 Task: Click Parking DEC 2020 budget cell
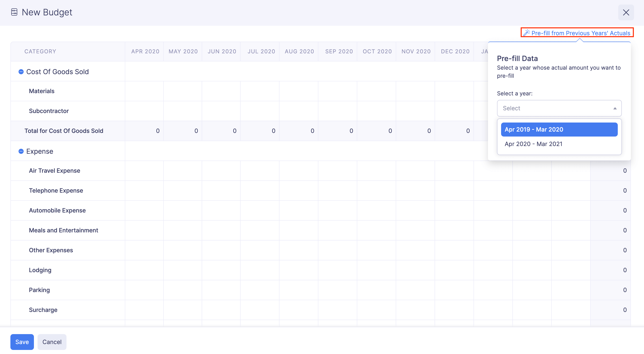click(x=454, y=290)
